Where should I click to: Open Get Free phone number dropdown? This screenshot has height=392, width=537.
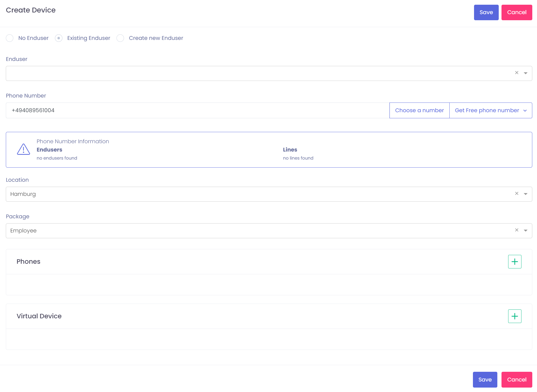coord(490,110)
